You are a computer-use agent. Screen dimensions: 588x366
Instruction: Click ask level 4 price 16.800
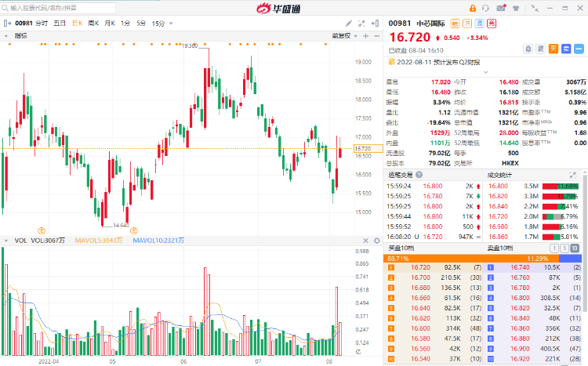(x=520, y=298)
